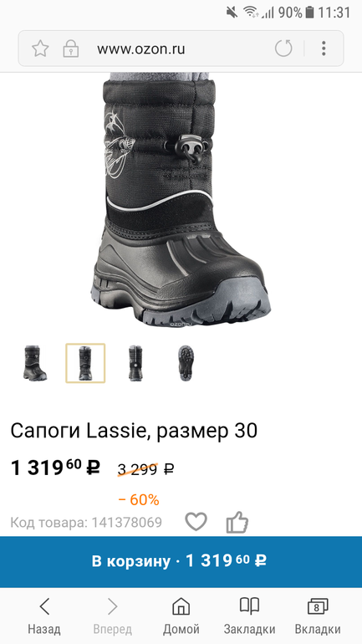
Task: Add the boots to favorites with the heart icon
Action: tap(196, 522)
